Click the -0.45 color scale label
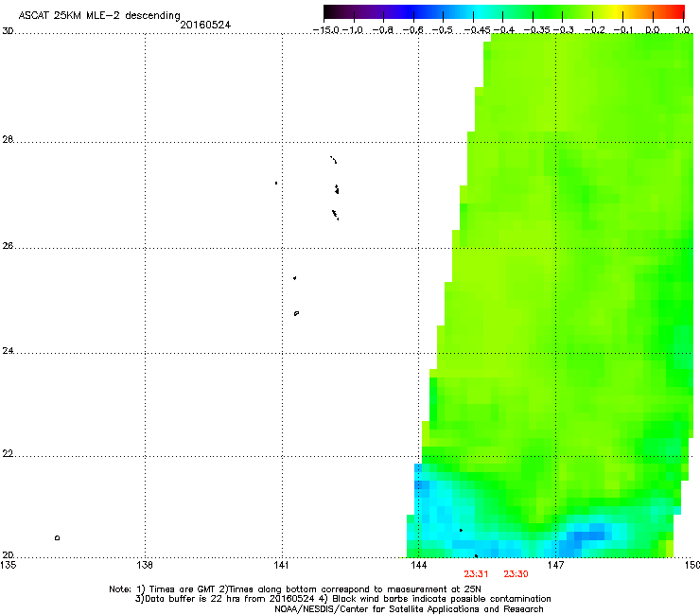 point(478,30)
